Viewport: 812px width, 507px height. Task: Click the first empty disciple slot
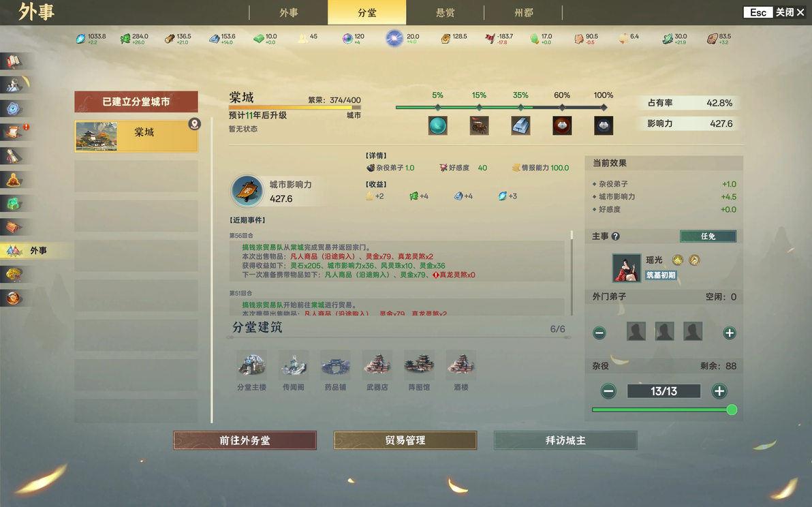click(x=636, y=331)
